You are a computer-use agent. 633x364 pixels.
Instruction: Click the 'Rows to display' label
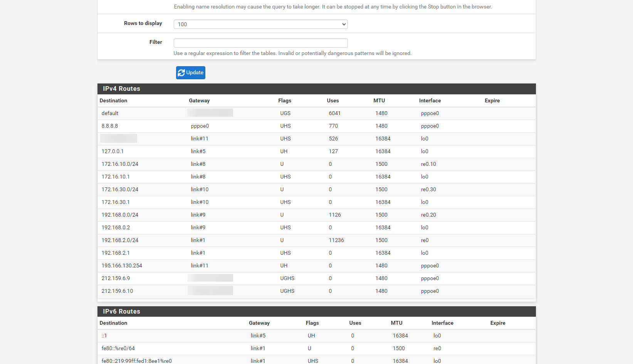(x=143, y=23)
